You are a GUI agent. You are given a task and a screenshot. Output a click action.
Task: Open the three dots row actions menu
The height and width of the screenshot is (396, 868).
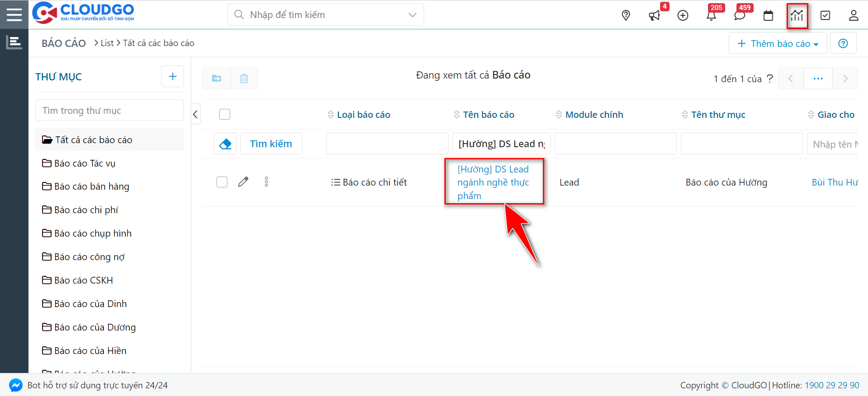(266, 182)
